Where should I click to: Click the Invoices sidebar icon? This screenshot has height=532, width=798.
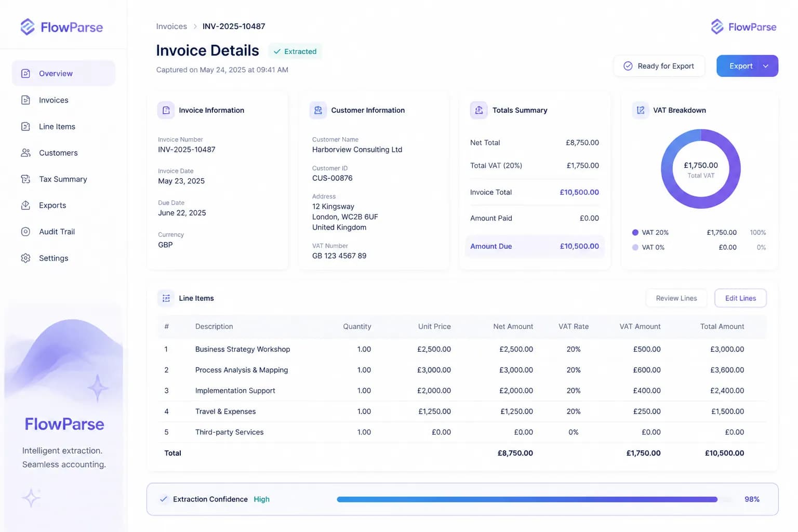[x=25, y=100]
